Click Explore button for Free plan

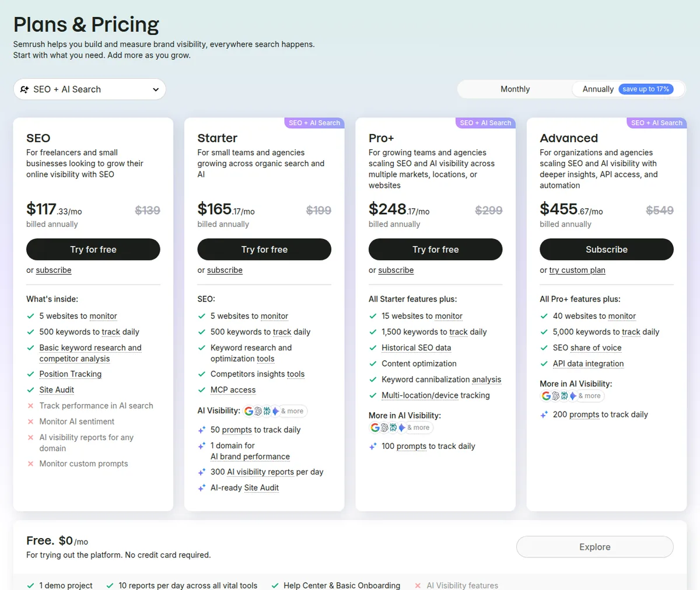pos(595,547)
